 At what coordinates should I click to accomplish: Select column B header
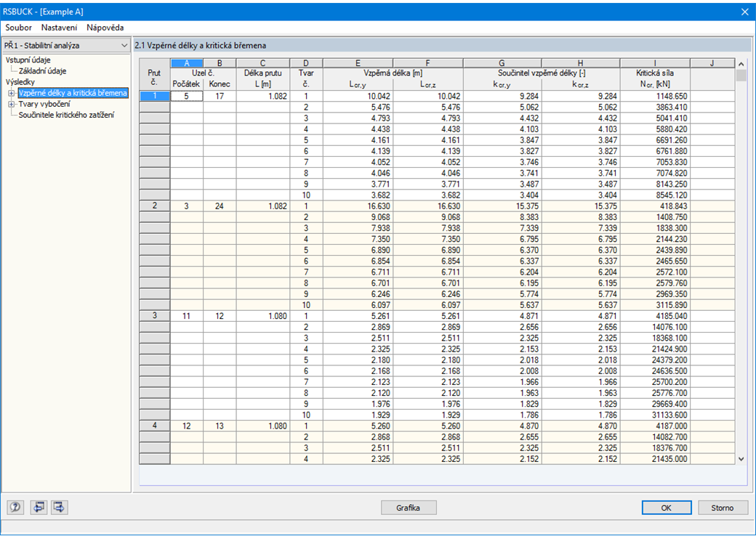tap(220, 63)
